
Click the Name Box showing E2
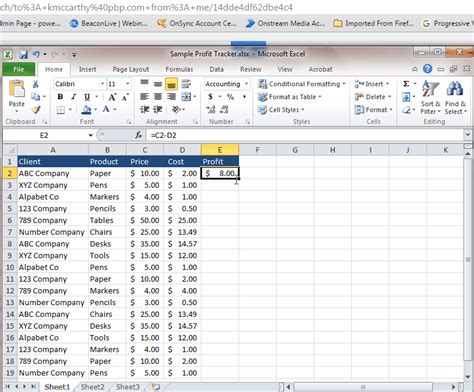(x=44, y=135)
